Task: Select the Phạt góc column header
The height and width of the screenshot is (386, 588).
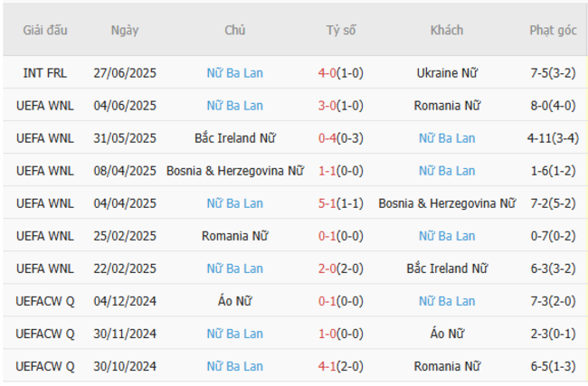Action: [x=553, y=31]
